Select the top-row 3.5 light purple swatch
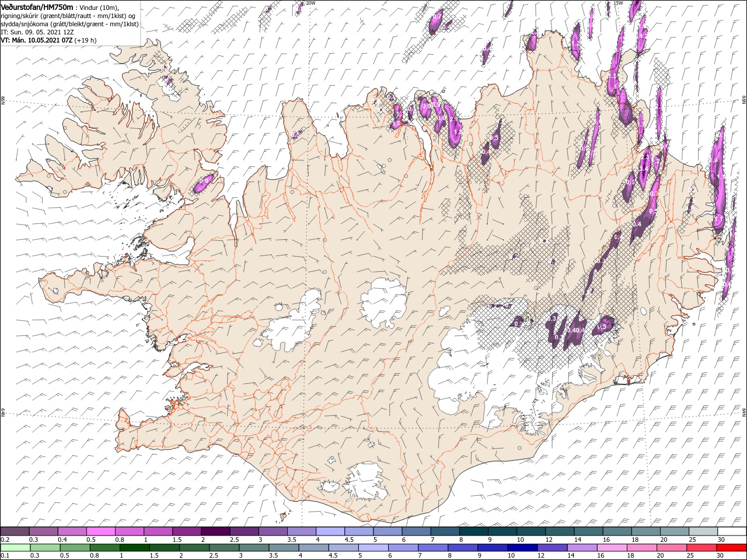Image resolution: width=747 pixels, height=560 pixels. click(x=302, y=531)
